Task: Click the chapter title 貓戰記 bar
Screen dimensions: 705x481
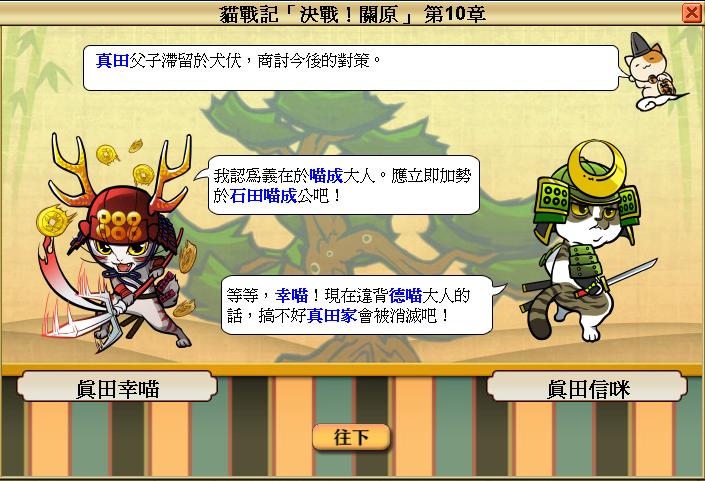Action: pyautogui.click(x=352, y=13)
